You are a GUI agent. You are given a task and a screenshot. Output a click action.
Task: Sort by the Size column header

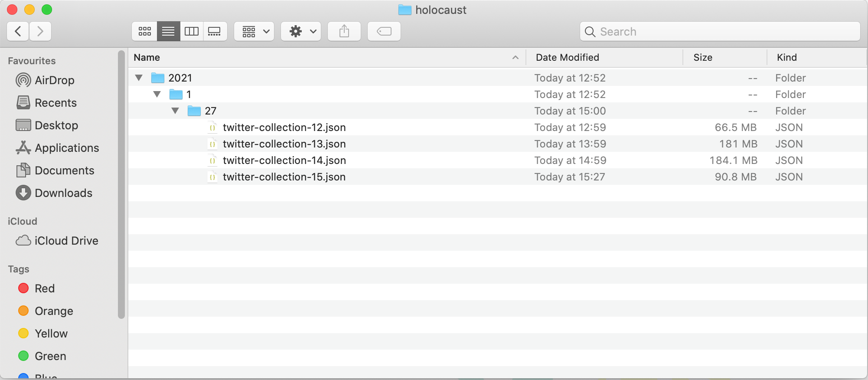click(x=724, y=57)
